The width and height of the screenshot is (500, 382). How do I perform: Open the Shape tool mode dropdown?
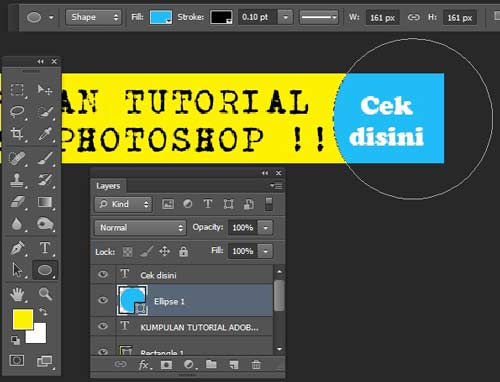93,17
